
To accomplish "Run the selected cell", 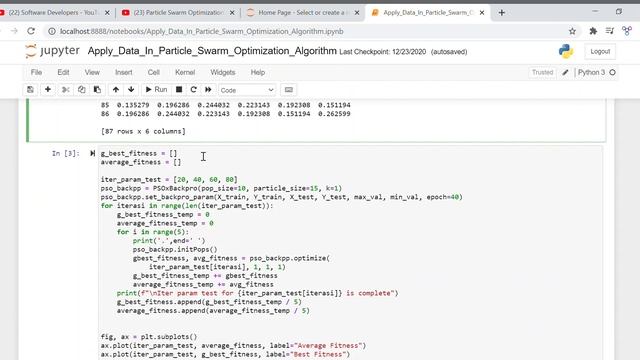I will click(x=156, y=89).
